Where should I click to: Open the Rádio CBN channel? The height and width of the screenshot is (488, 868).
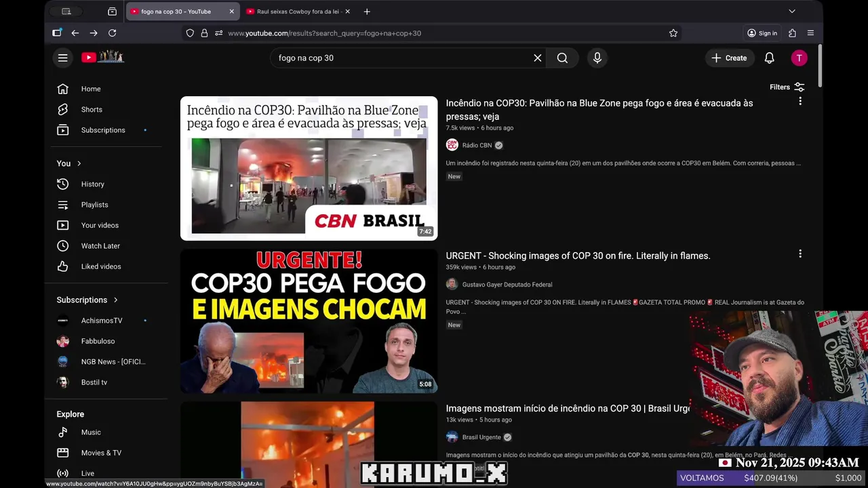click(477, 145)
